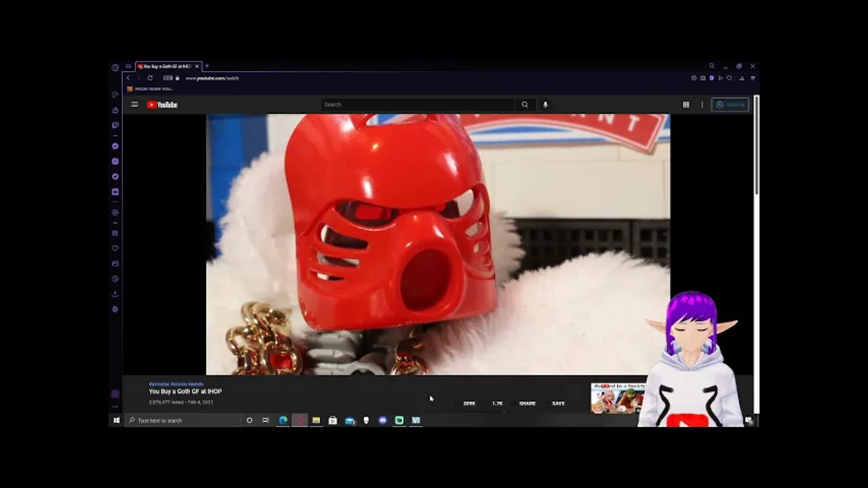Open downloads from the browser toolbar
The height and width of the screenshot is (488, 868).
(742, 78)
